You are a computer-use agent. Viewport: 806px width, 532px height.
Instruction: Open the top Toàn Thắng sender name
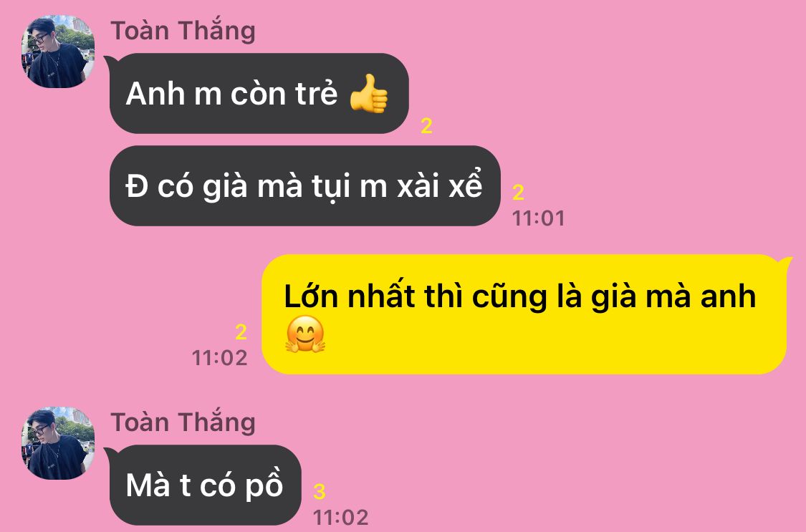183,31
